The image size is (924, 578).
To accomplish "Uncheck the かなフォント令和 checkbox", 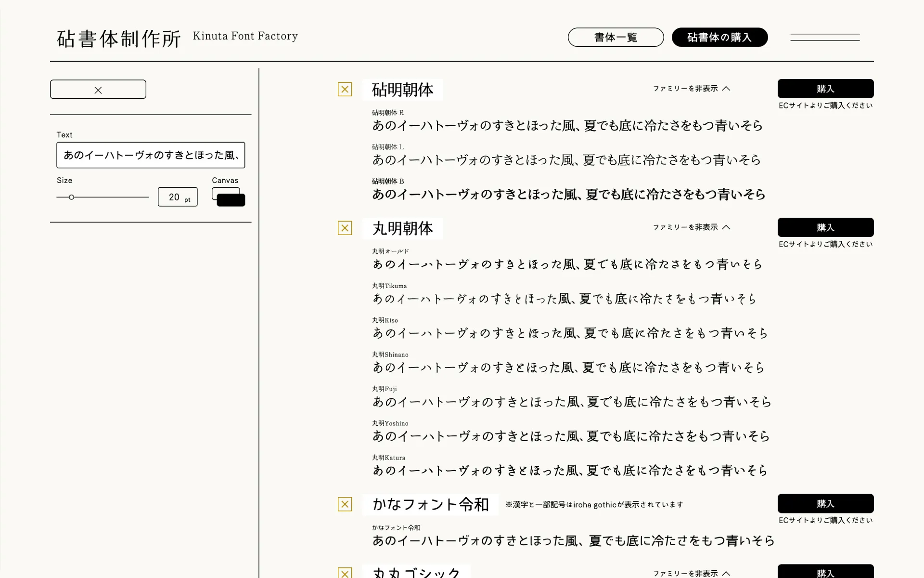I will (345, 504).
